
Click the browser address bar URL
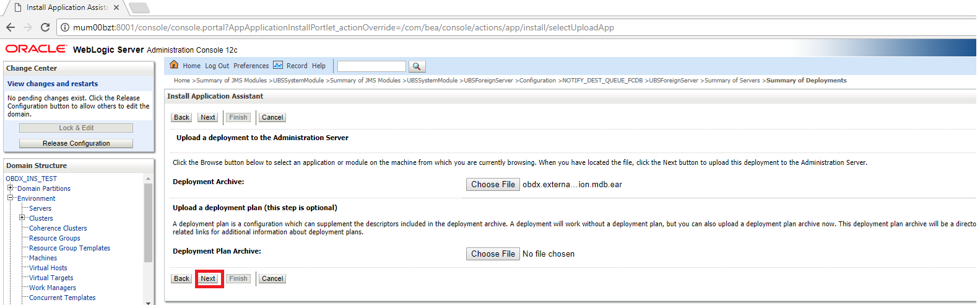point(344,27)
